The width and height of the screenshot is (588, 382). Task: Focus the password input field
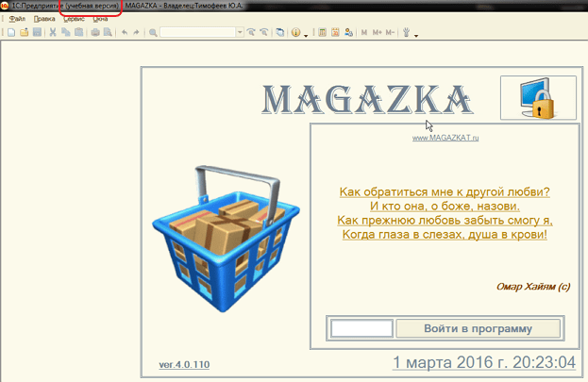click(x=361, y=328)
